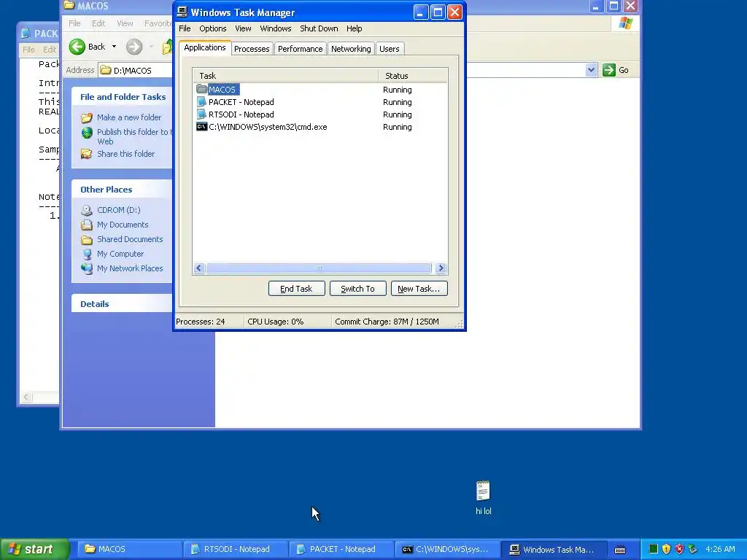Image resolution: width=747 pixels, height=560 pixels.
Task: Open the MACOS taskbar button
Action: [x=130, y=549]
